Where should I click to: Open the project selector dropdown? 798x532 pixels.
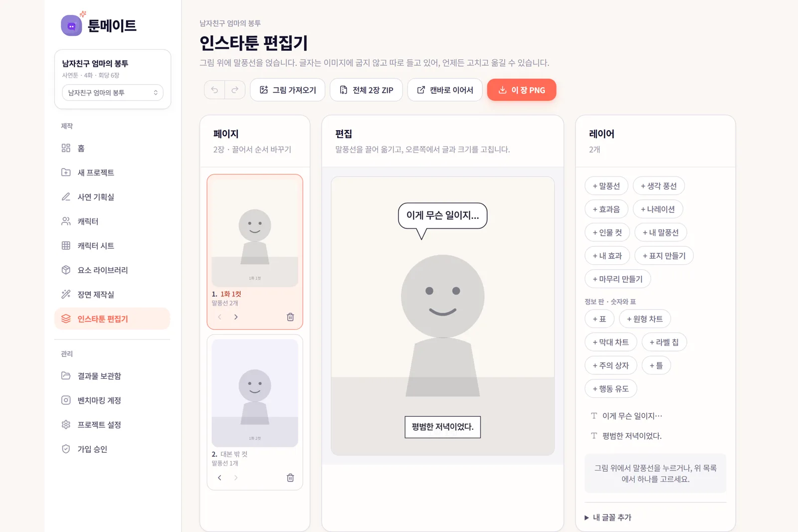coord(113,93)
